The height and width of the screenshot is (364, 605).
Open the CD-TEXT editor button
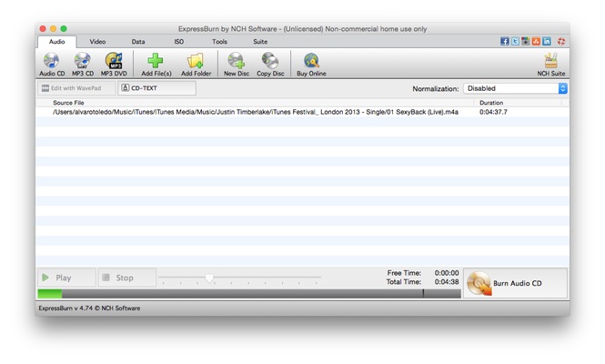156,88
